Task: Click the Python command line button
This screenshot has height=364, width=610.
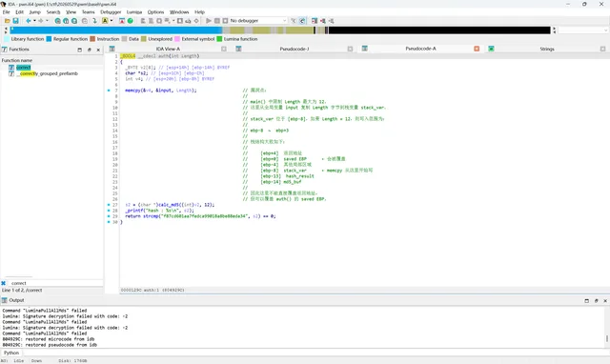Action: click(11, 353)
